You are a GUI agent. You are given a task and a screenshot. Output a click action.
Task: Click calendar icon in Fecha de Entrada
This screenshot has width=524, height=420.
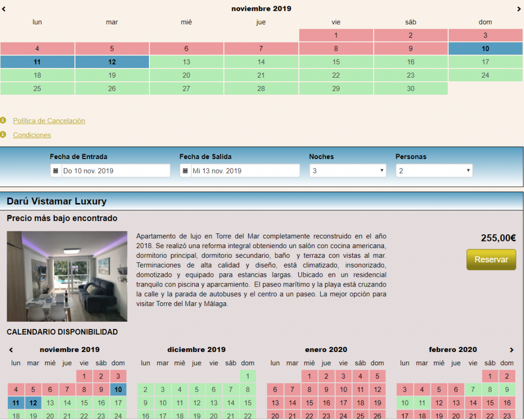[56, 171]
